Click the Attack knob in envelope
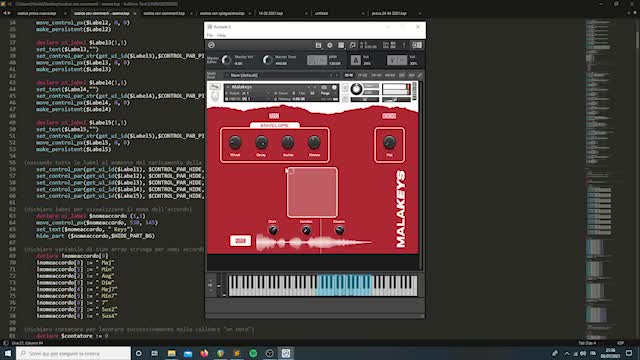 click(235, 142)
